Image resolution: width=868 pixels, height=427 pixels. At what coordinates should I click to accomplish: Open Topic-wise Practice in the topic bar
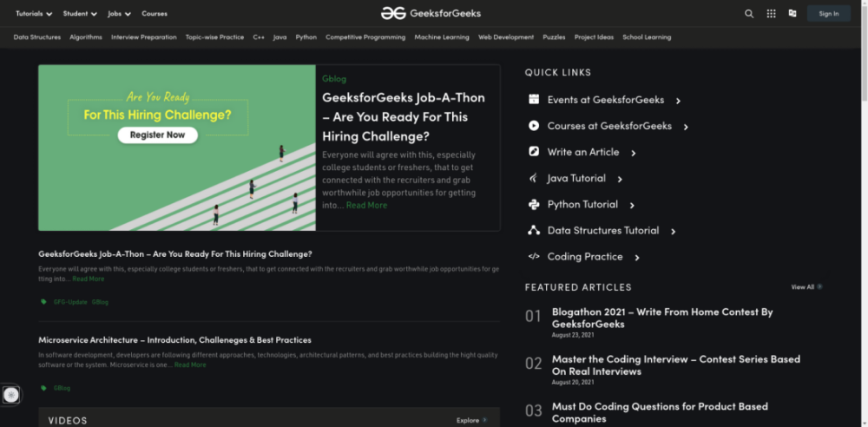214,37
